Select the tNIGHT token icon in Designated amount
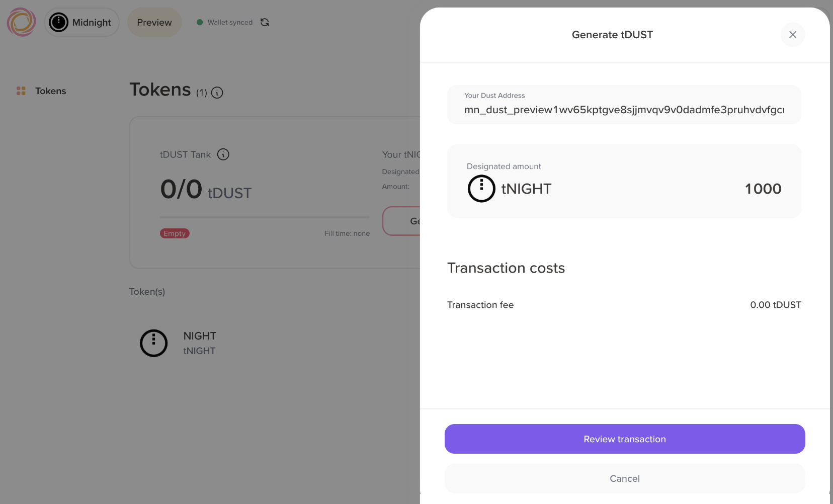 click(x=481, y=189)
